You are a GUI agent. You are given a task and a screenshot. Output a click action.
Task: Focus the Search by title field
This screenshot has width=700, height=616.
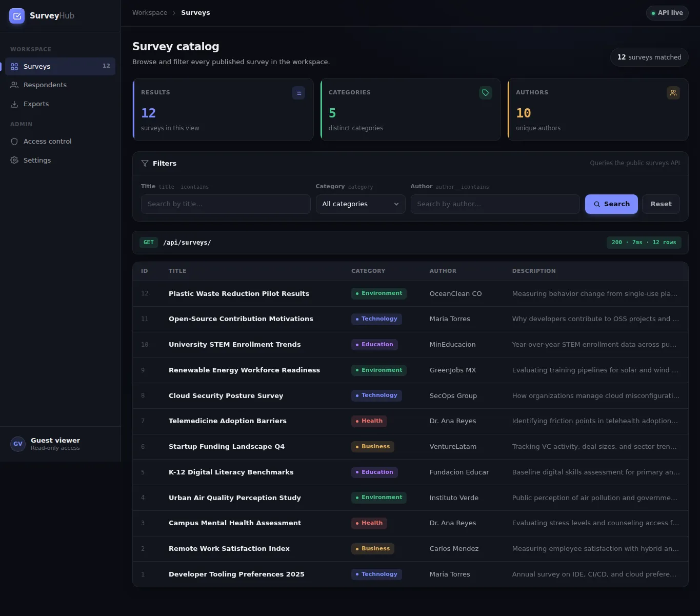tap(226, 204)
